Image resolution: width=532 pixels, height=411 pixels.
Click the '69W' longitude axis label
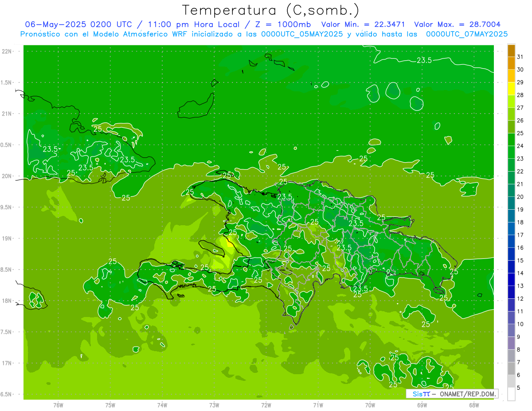tap(422, 405)
